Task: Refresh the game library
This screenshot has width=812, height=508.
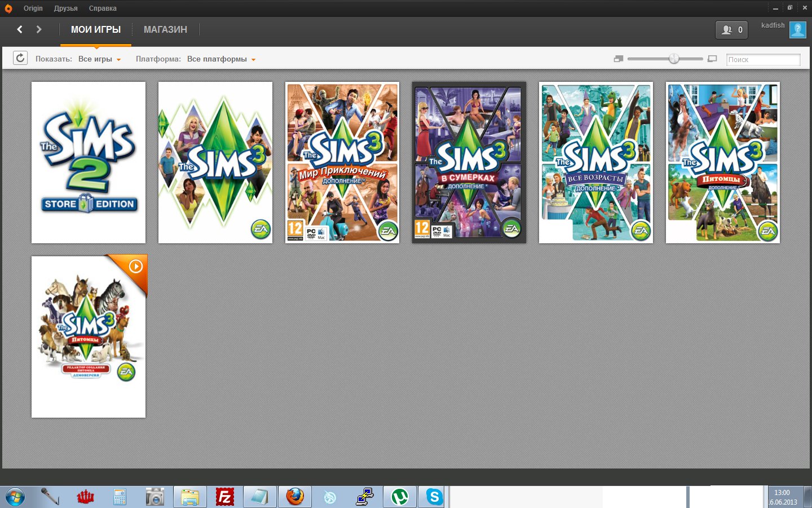Action: 20,58
